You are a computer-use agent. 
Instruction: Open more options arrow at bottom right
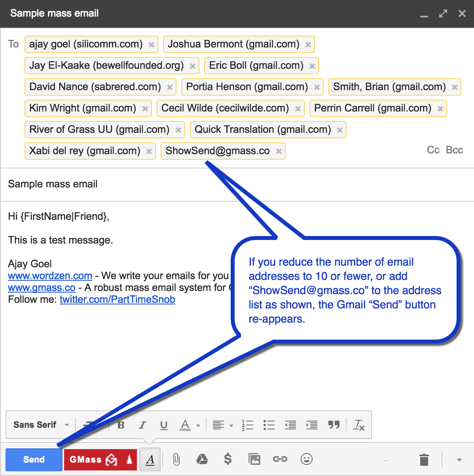459,460
